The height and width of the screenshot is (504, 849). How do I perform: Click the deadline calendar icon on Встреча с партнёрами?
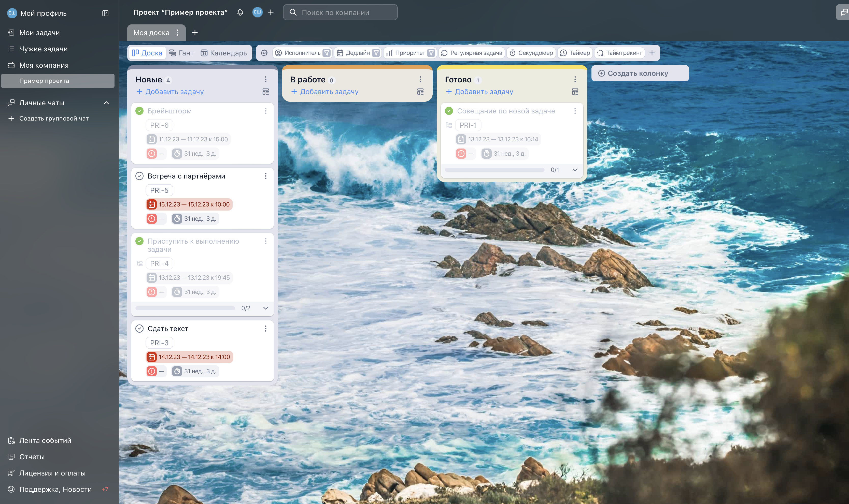pos(152,204)
